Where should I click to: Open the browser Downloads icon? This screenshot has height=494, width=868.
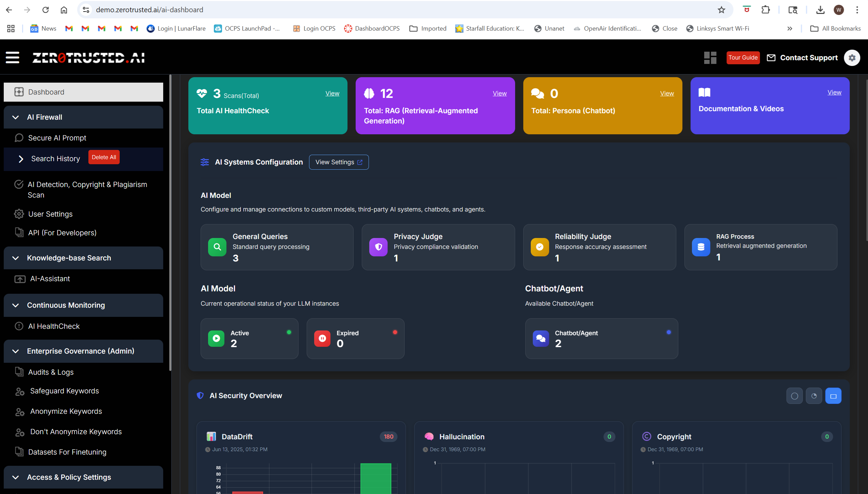820,10
